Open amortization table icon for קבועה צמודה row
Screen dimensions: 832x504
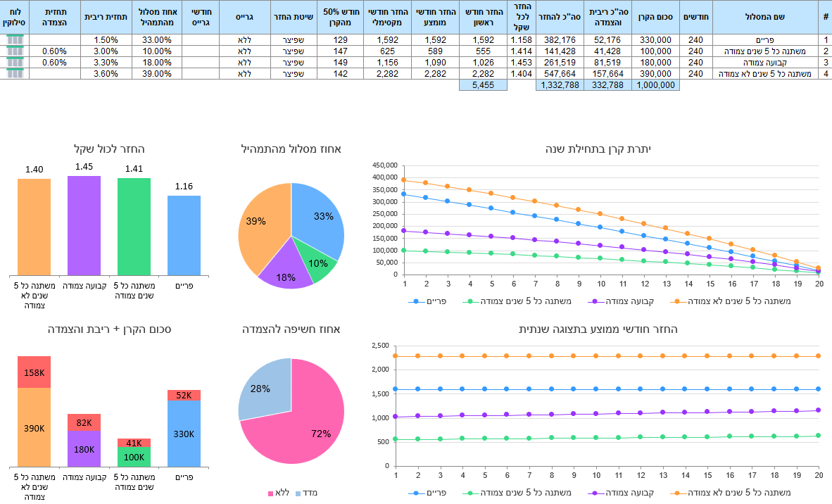[x=15, y=62]
